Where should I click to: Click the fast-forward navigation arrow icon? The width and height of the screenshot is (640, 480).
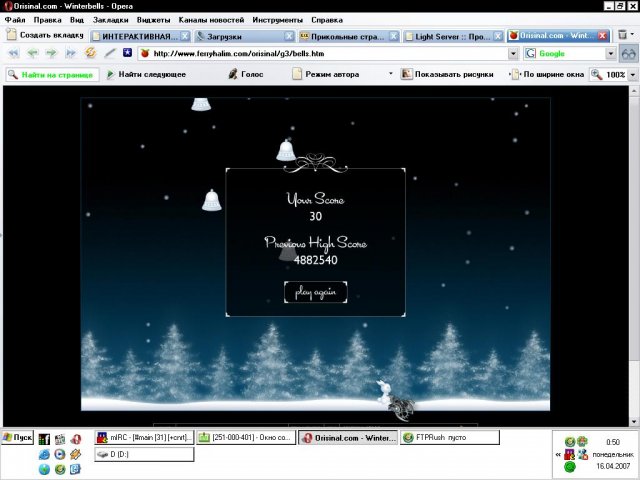71,53
